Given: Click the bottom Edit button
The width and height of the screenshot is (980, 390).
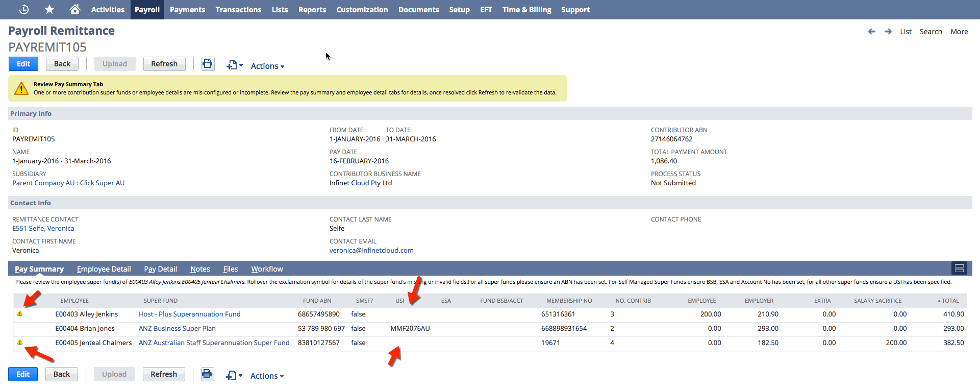Looking at the screenshot, I should tap(23, 374).
